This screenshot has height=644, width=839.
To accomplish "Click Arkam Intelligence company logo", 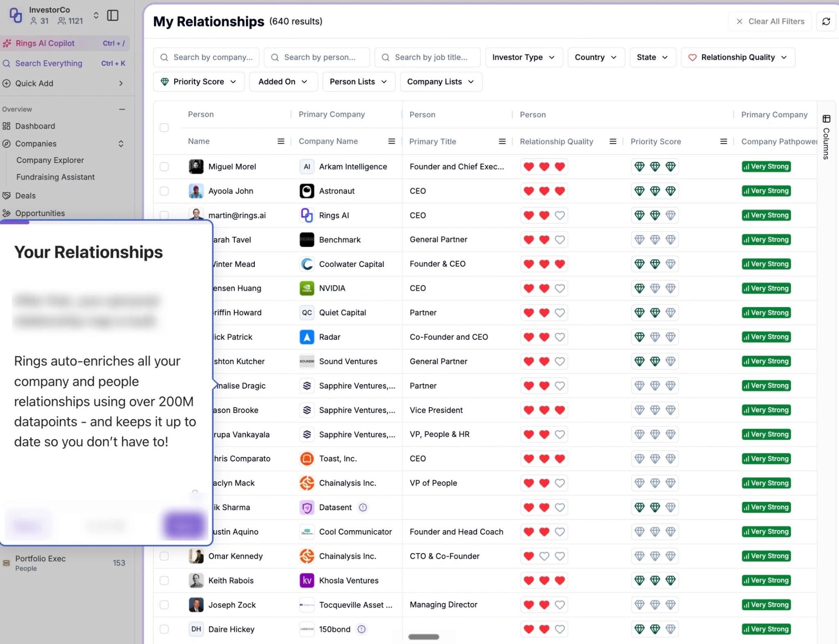I will pos(307,167).
